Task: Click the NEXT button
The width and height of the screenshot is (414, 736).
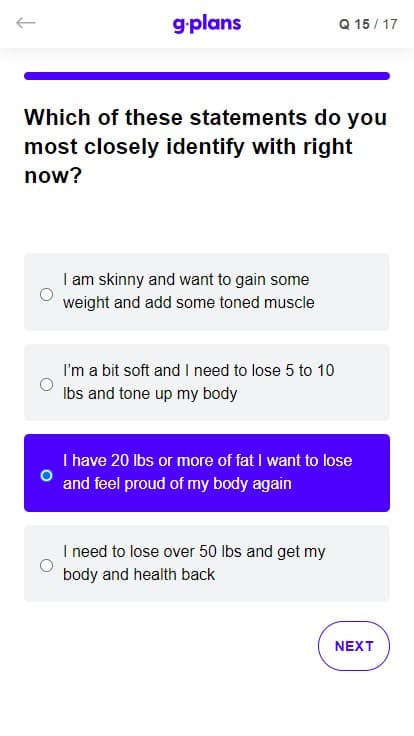Action: point(354,646)
